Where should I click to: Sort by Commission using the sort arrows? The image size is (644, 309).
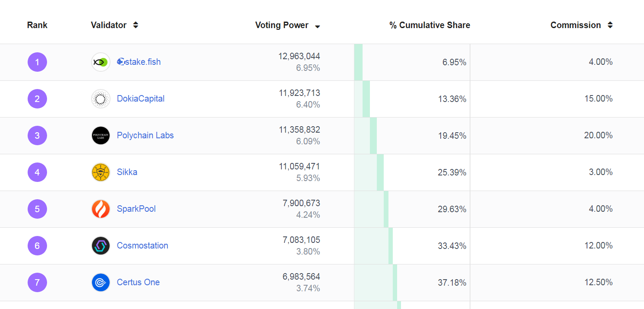[610, 25]
